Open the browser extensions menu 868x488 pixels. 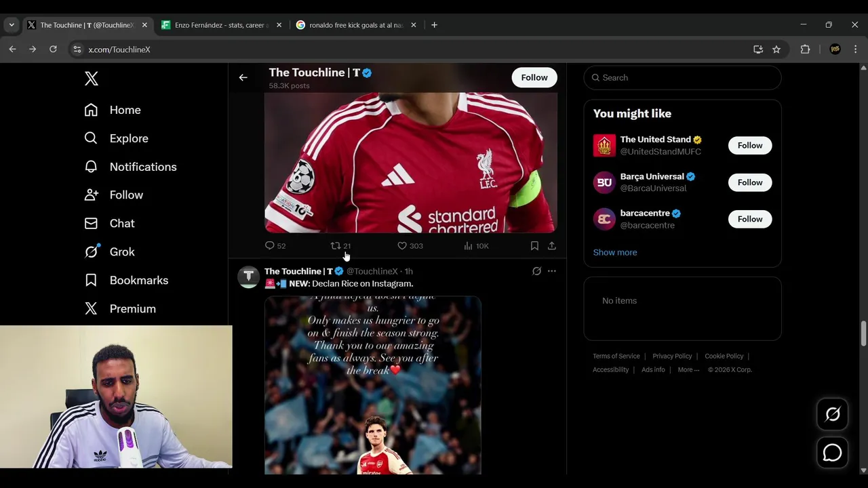pos(805,49)
